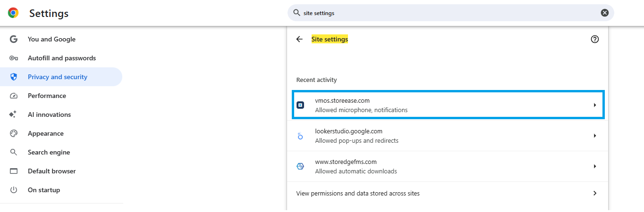Open Performance settings
This screenshot has height=212, width=644.
(61, 96)
